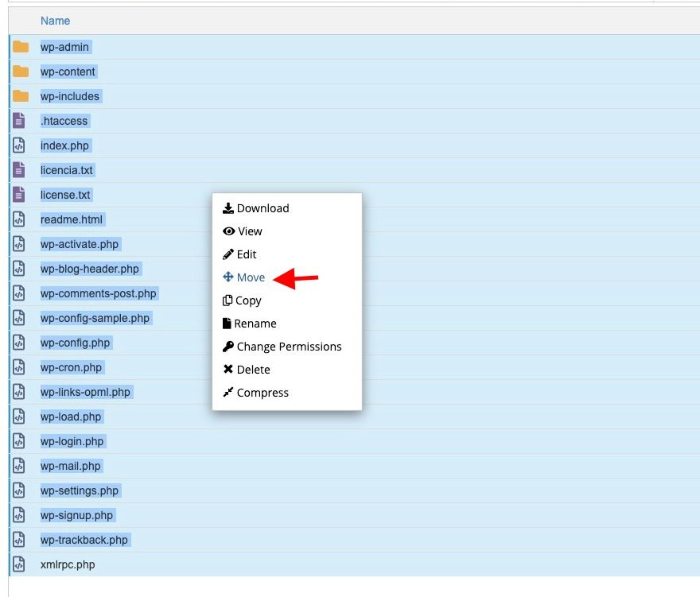Click the key icon for permissions
The height and width of the screenshot is (597, 700).
click(x=228, y=347)
